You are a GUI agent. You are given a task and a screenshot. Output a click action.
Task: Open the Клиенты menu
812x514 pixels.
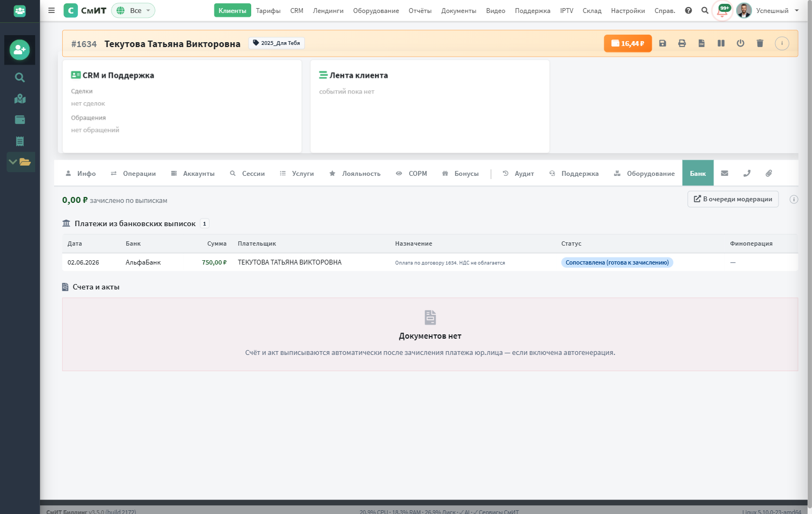tap(233, 10)
